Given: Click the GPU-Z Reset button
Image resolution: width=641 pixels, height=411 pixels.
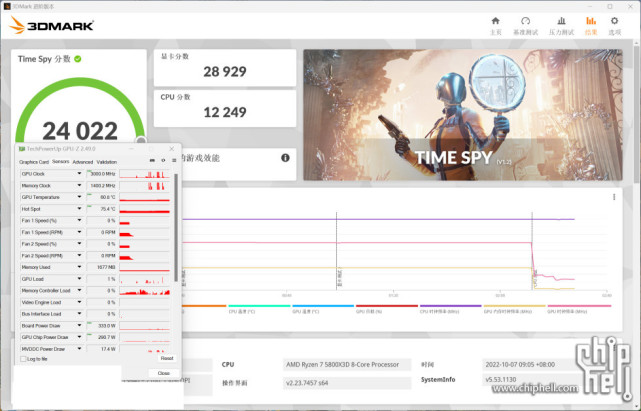Looking at the screenshot, I should [x=167, y=358].
